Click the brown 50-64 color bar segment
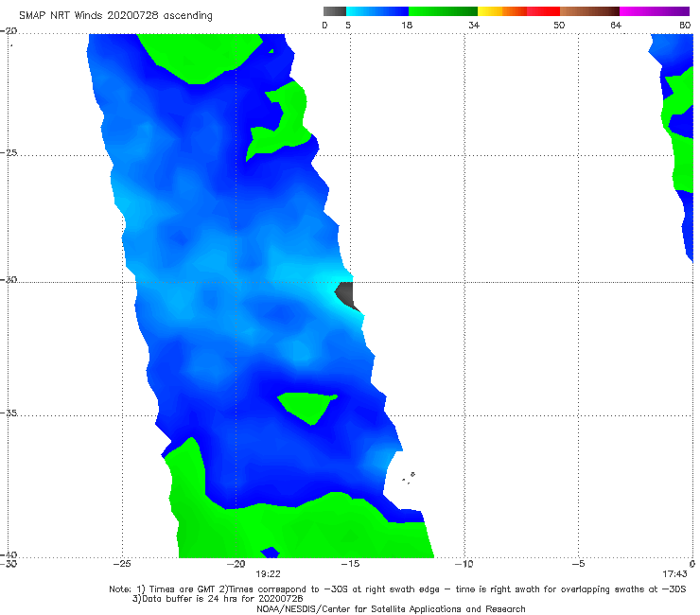 [x=589, y=11]
